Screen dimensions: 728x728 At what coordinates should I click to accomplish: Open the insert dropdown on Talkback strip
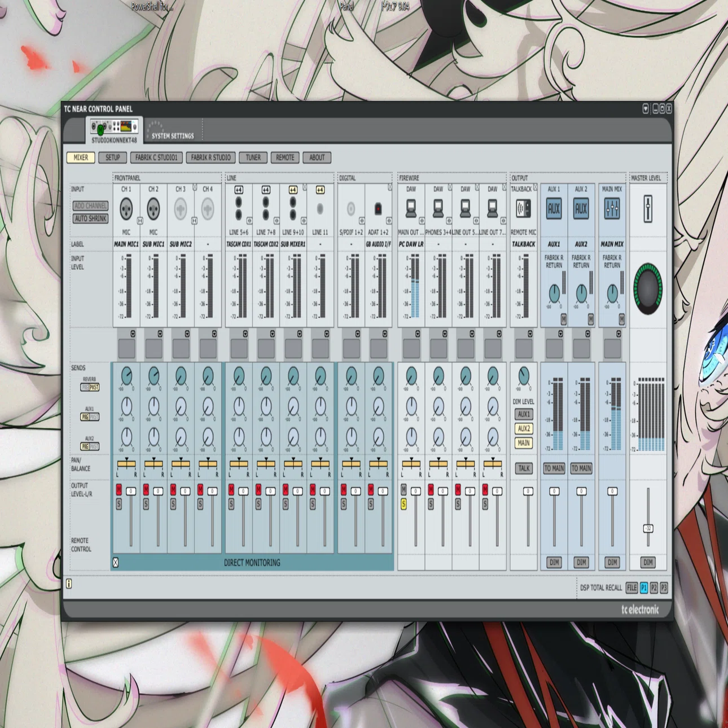tap(530, 334)
